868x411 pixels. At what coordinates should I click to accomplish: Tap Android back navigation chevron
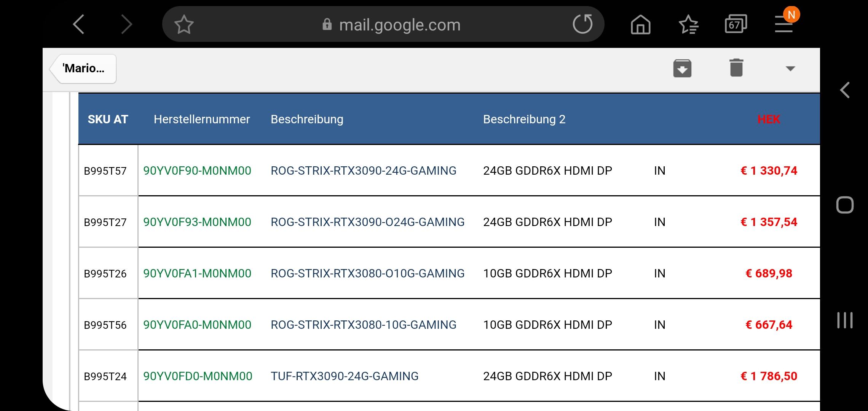pos(845,90)
